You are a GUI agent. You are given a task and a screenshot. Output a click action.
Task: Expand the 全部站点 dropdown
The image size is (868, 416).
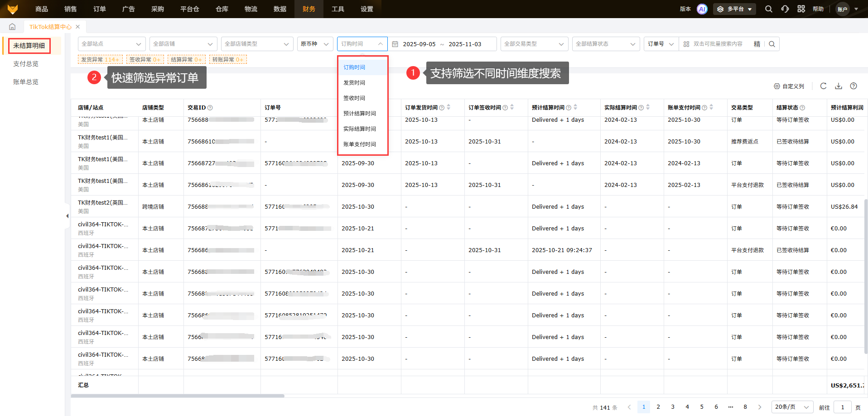click(x=111, y=44)
